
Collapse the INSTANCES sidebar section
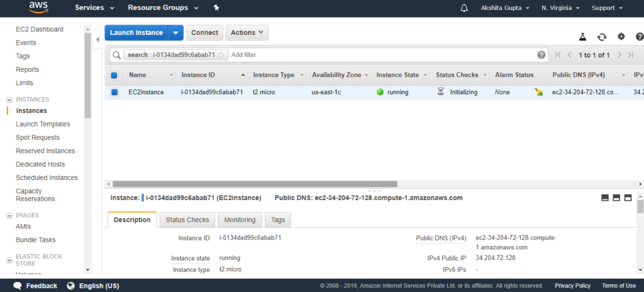(9, 99)
